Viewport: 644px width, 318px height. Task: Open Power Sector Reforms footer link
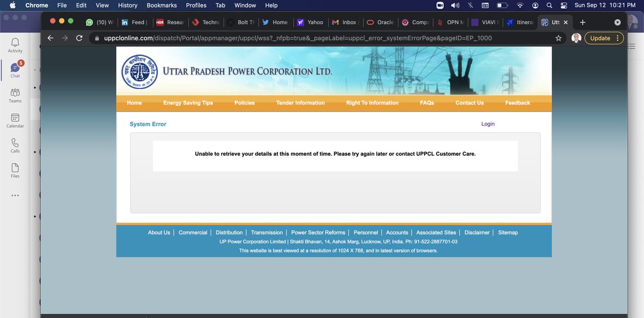(x=318, y=233)
